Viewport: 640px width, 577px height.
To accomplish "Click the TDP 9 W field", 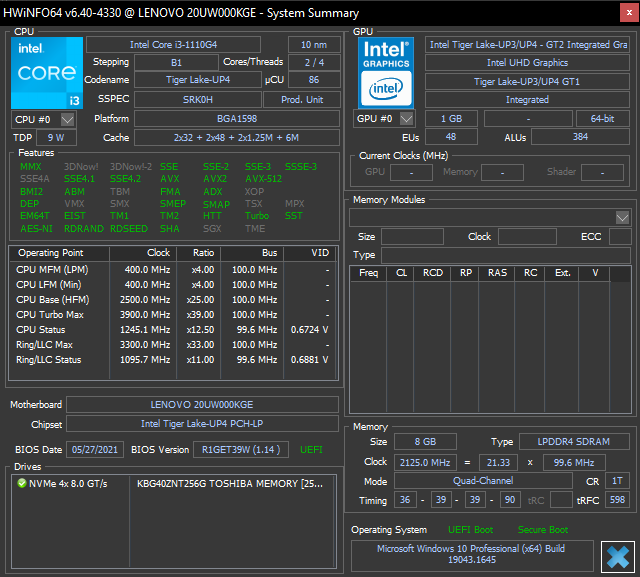I will (x=55, y=138).
